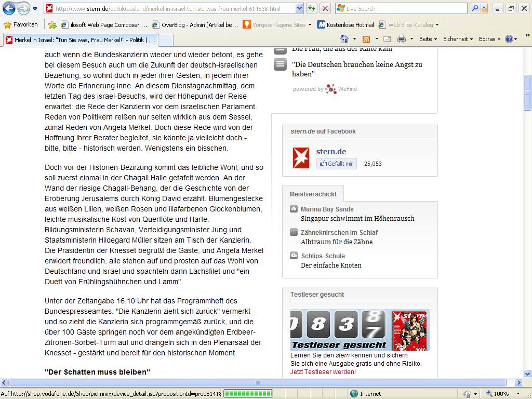This screenshot has width=532, height=399.
Task: Go back with the browser Back arrow
Action: [9, 8]
